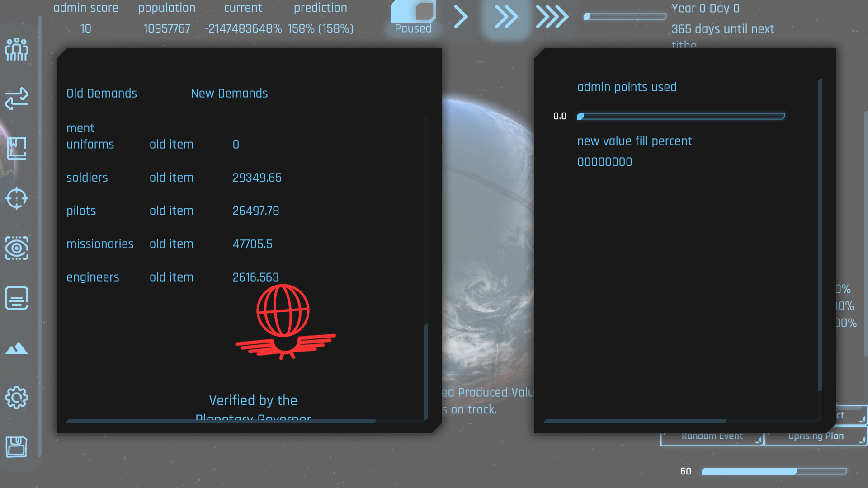Click the floppy disk save icon
868x488 pixels.
(x=17, y=447)
